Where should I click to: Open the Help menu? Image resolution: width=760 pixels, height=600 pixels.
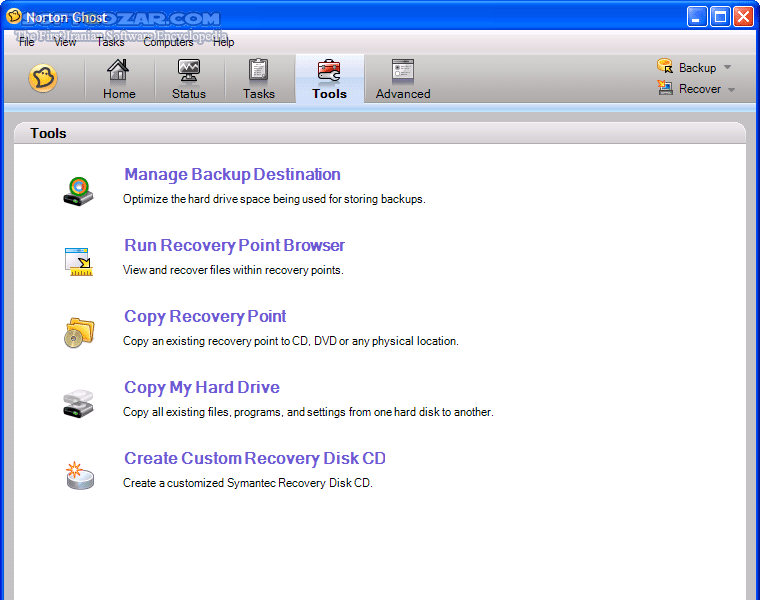coord(224,42)
